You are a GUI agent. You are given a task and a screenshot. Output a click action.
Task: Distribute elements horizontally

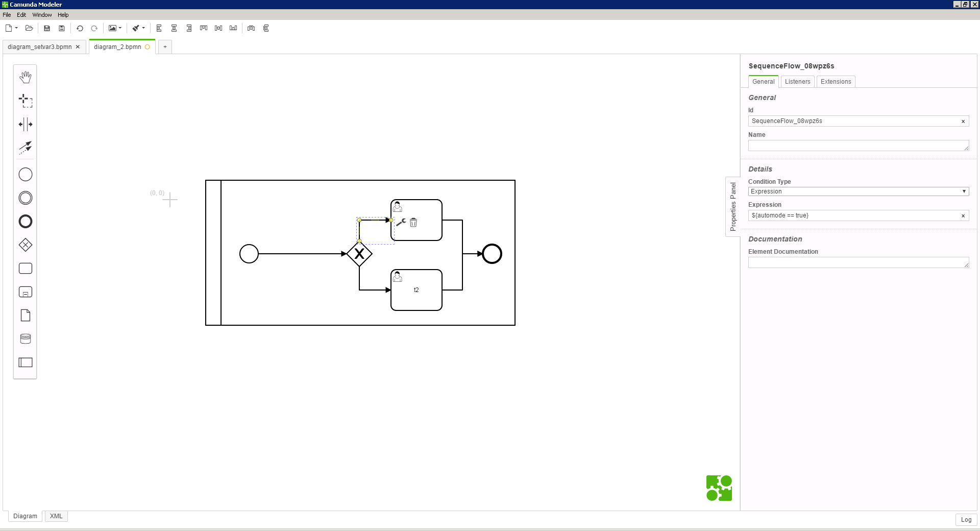coord(251,28)
